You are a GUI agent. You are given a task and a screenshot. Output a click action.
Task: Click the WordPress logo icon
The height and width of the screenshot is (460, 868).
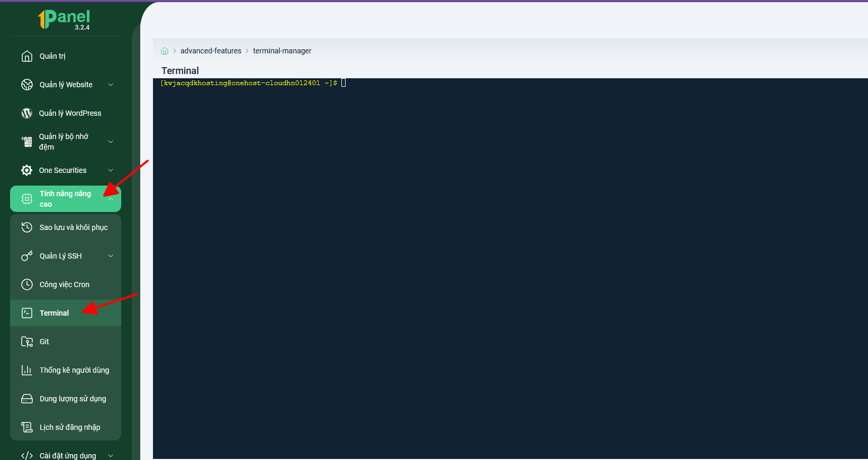pos(26,113)
